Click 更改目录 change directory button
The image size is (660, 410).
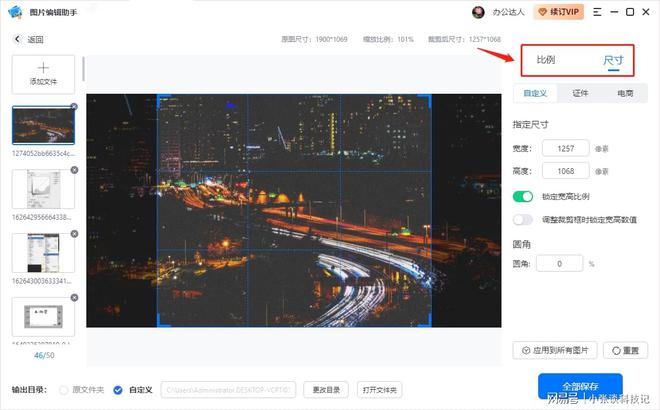point(326,390)
